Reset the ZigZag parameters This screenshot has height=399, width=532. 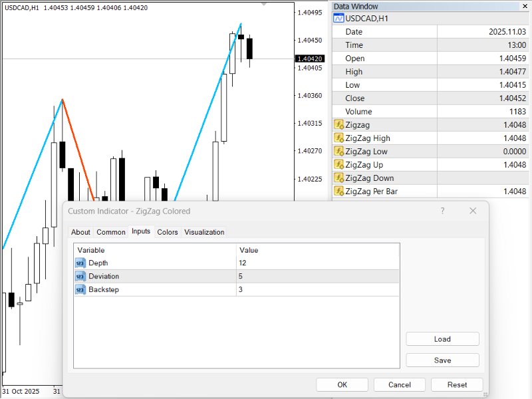[458, 384]
